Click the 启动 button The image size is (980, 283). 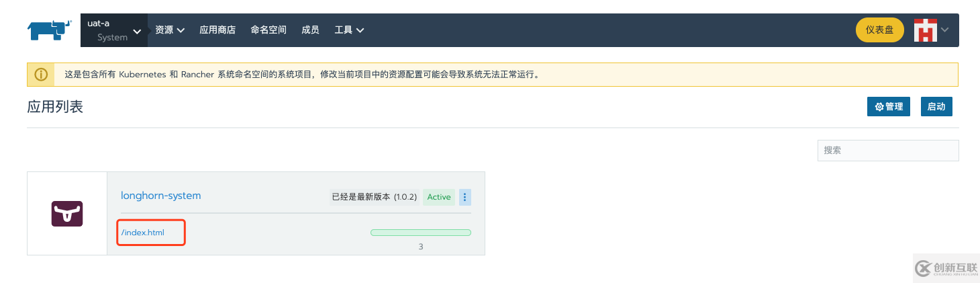[936, 106]
